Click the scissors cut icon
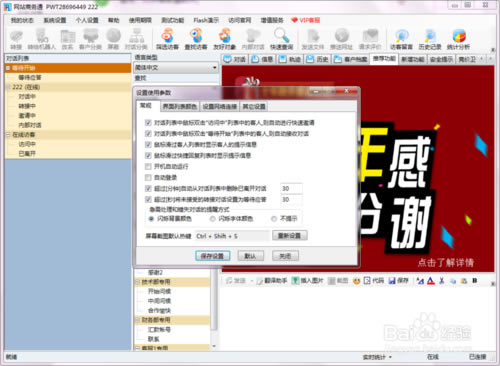The width and height of the screenshot is (500, 366). (x=442, y=281)
